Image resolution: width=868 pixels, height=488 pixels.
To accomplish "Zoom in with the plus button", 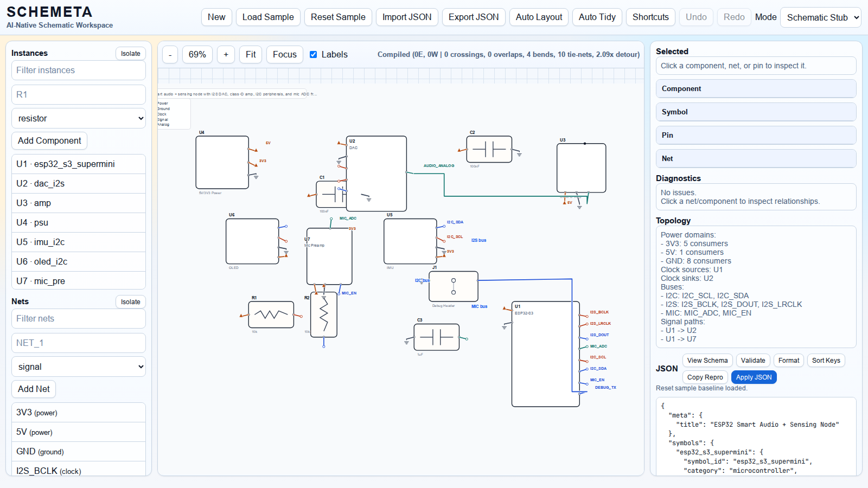I will tap(226, 54).
